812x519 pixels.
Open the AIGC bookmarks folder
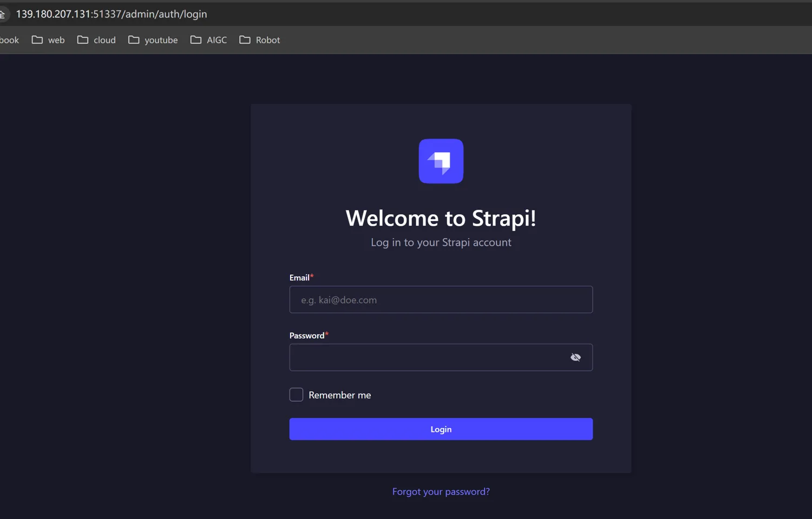click(208, 40)
